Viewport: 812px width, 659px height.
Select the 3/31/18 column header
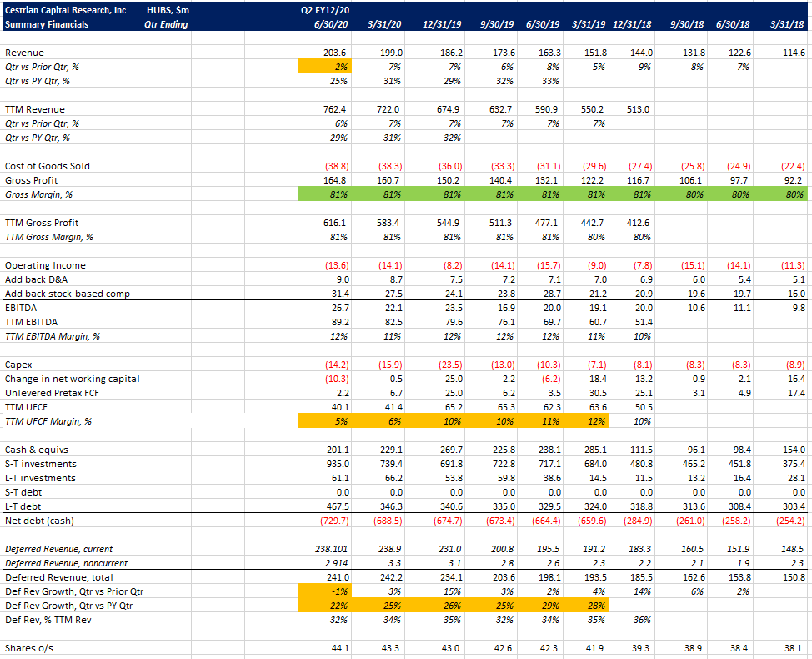(x=787, y=24)
